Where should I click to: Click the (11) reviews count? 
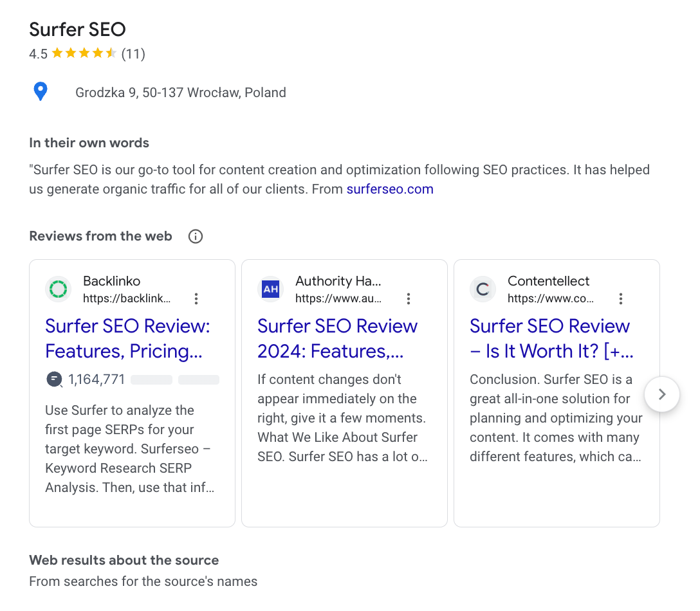[x=133, y=54]
